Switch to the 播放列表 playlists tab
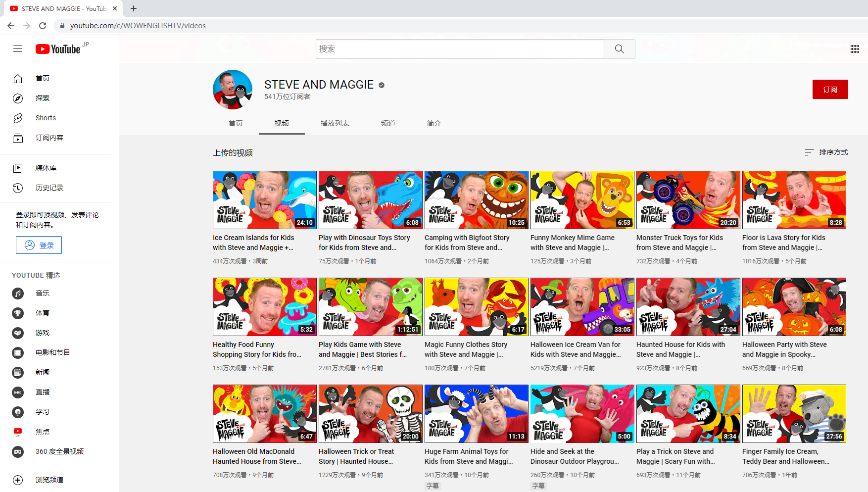 [335, 123]
